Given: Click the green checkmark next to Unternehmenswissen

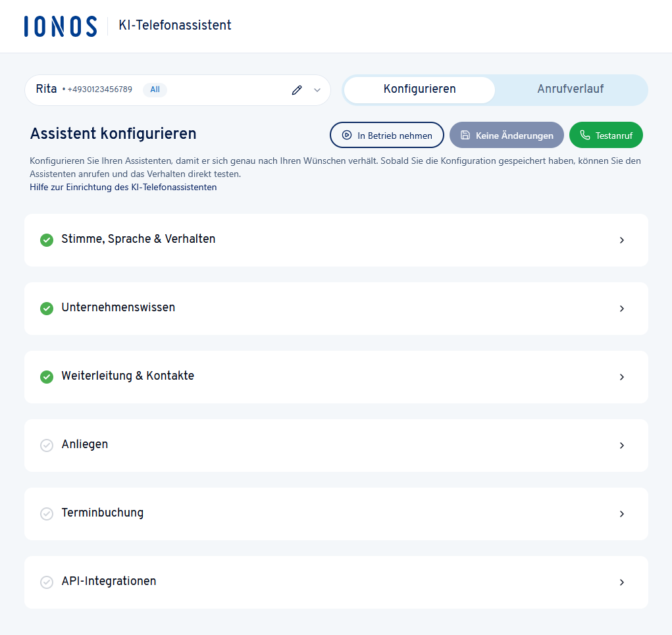Looking at the screenshot, I should click(x=47, y=309).
